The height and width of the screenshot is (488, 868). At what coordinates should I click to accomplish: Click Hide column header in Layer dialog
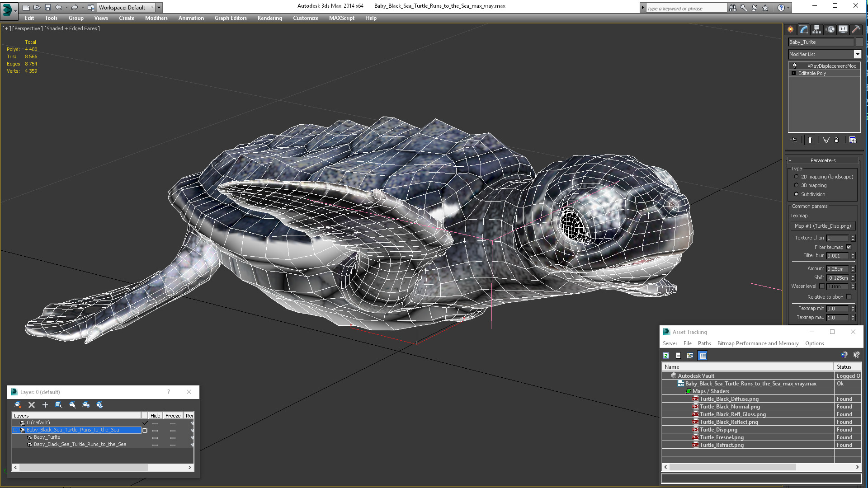(x=155, y=416)
